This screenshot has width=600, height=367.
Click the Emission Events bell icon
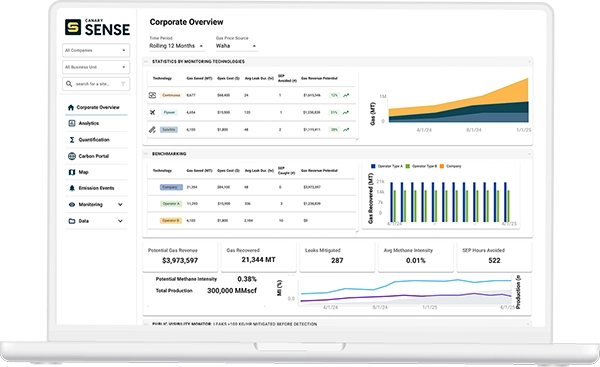pos(72,188)
